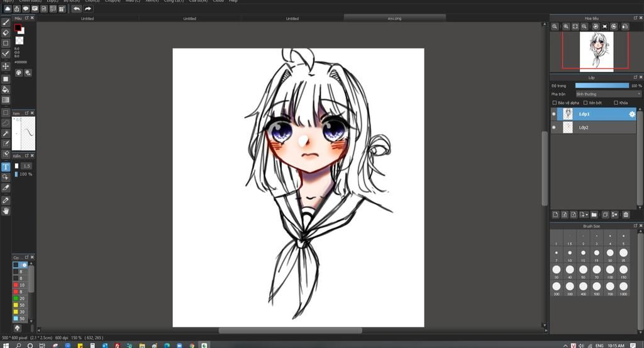
Task: Switch to the ayu.png tab
Action: click(x=395, y=18)
